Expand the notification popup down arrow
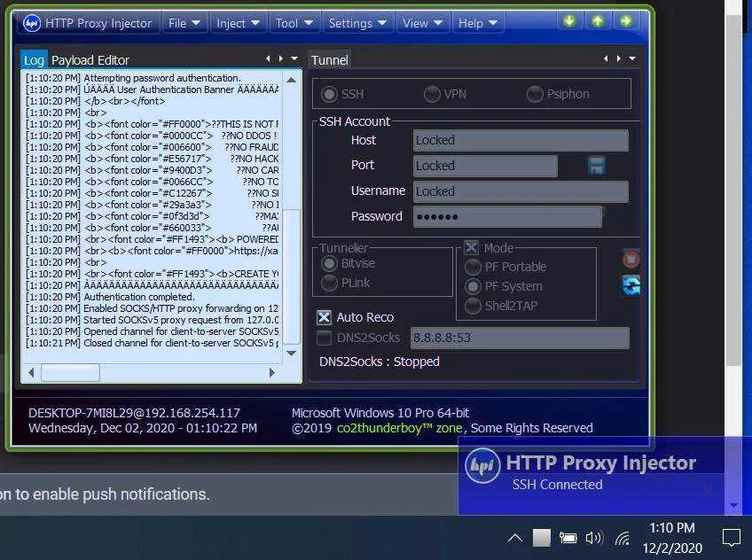The height and width of the screenshot is (560, 752). (x=733, y=506)
